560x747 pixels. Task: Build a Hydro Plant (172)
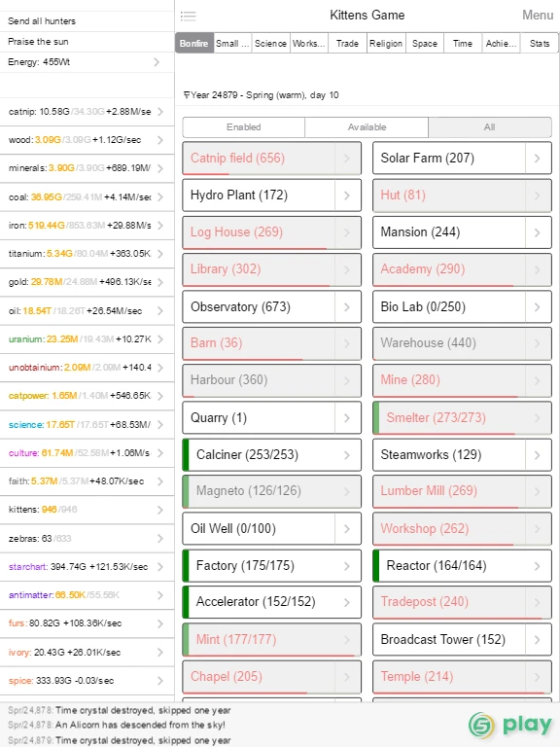[259, 196]
